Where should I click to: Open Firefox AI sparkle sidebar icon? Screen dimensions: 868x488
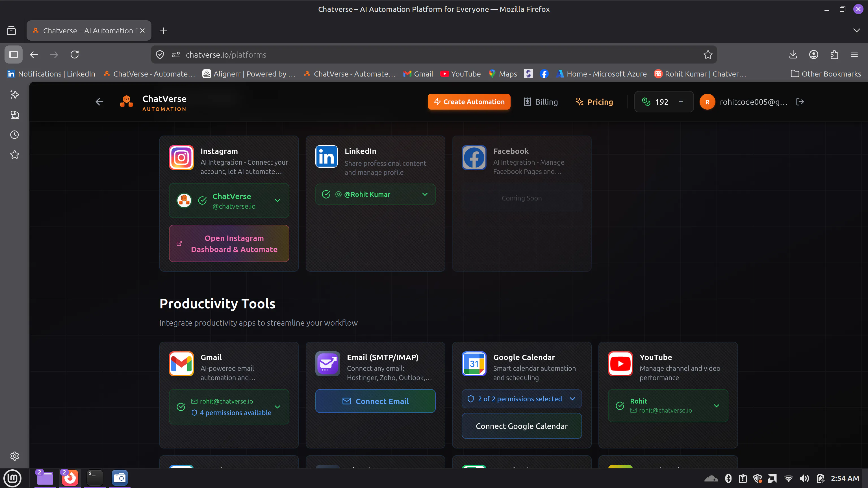tap(14, 95)
